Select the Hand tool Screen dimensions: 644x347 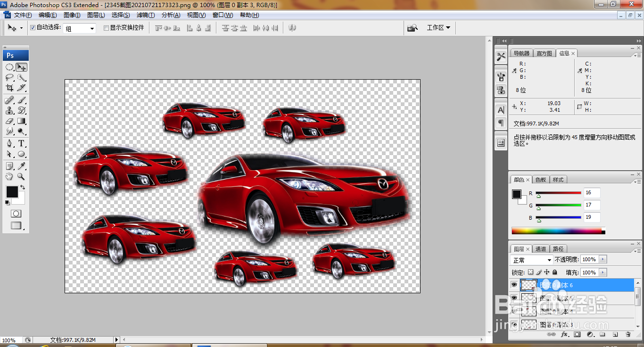pyautogui.click(x=9, y=177)
